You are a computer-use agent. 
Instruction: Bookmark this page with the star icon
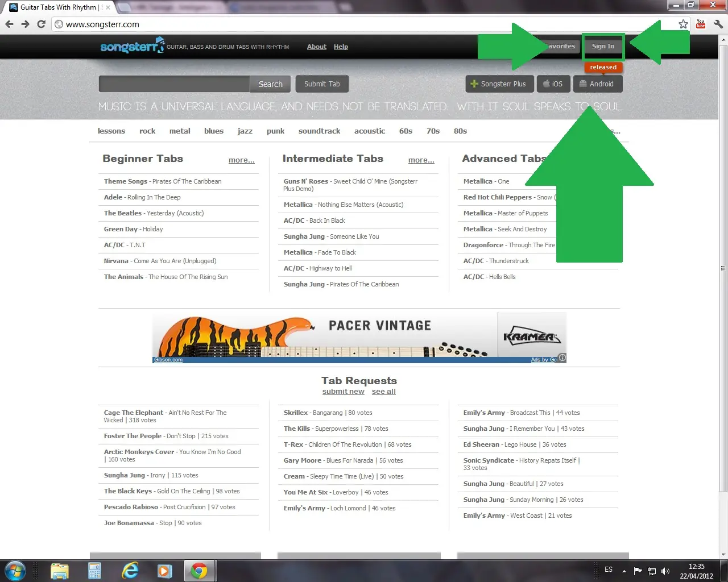point(683,24)
